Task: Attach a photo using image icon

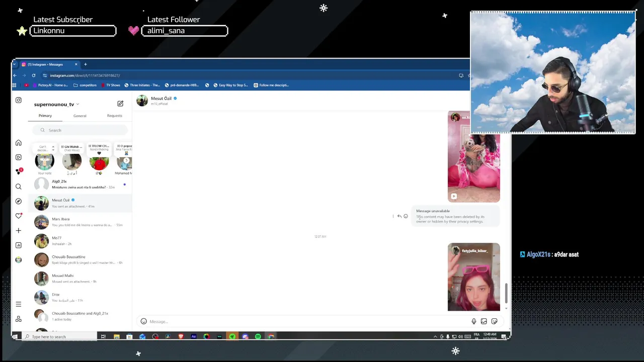Action: [484, 321]
